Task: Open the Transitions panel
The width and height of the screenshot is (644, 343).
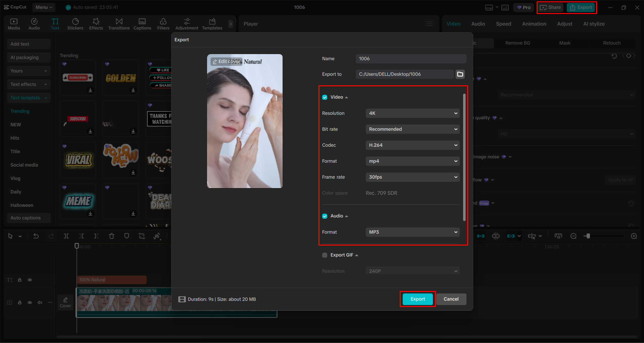Action: [119, 24]
